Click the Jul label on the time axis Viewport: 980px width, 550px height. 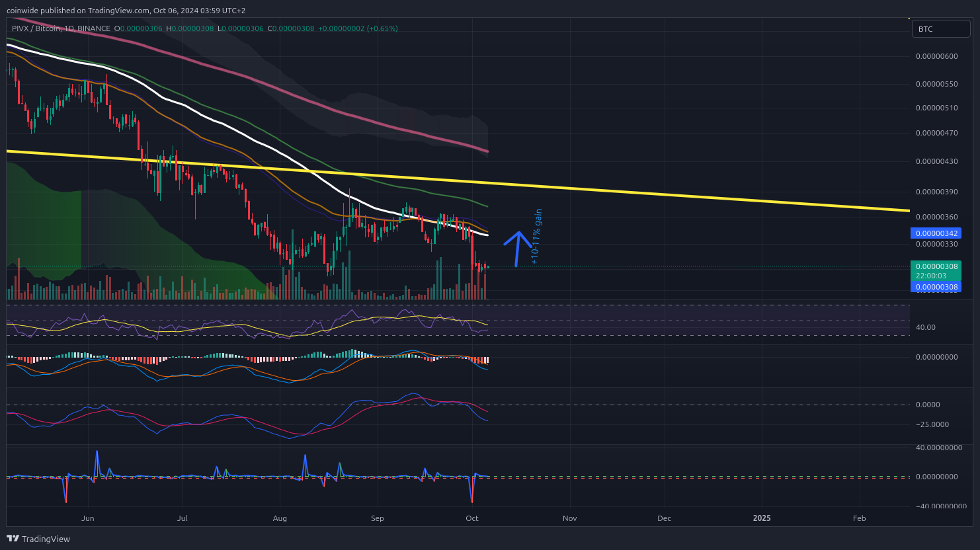183,518
